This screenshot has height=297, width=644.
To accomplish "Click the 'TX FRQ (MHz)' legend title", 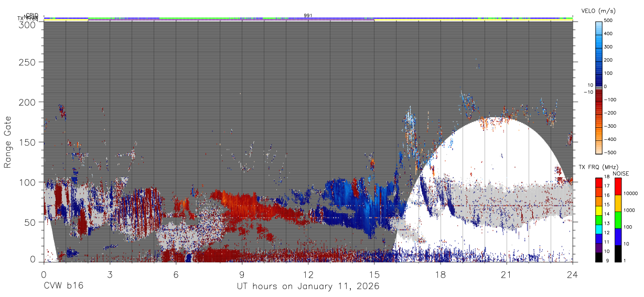I will click(x=598, y=167).
